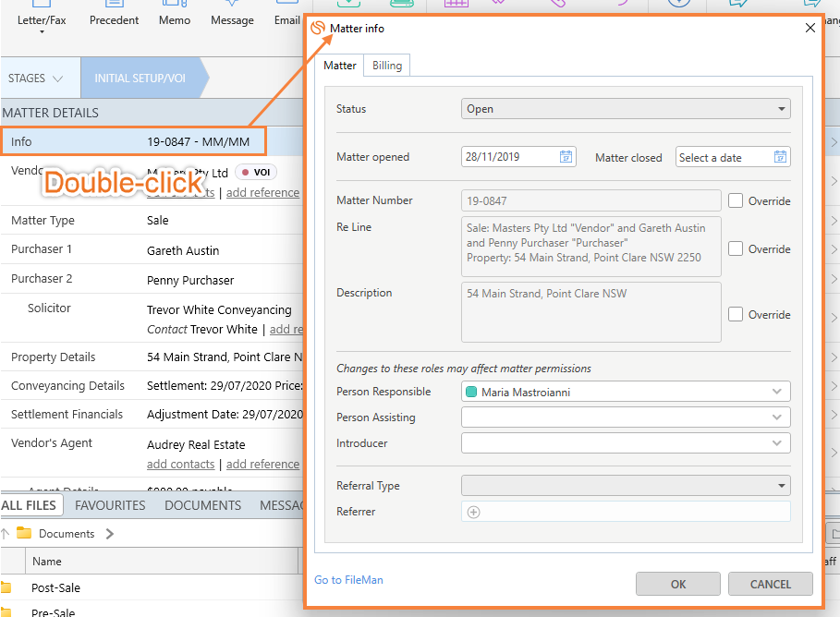Open the Matter opened calendar picker
The image size is (840, 617).
566,157
